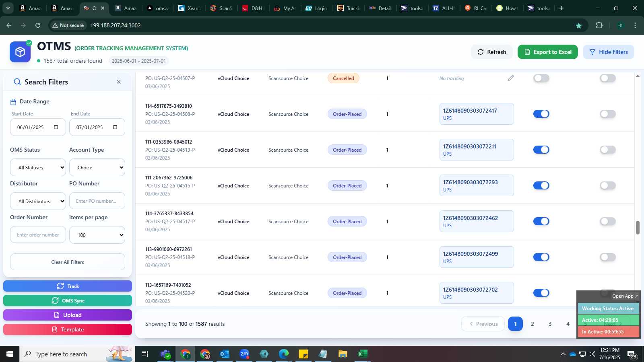Enable first gray switch in Cancelled order row

click(x=541, y=78)
